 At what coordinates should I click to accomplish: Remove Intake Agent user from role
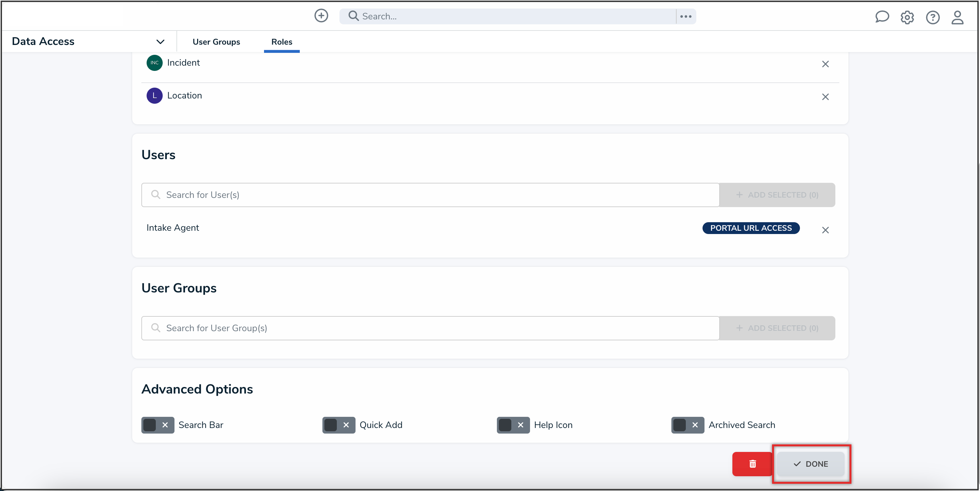[x=825, y=230]
